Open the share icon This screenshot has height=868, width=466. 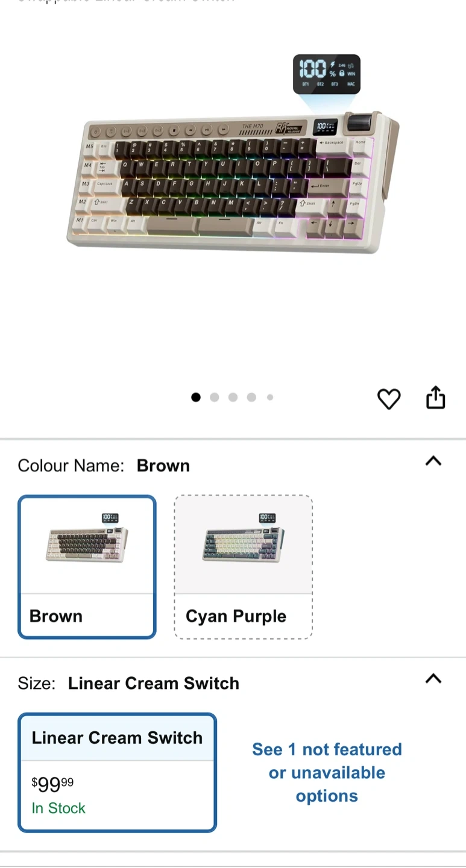pos(435,397)
